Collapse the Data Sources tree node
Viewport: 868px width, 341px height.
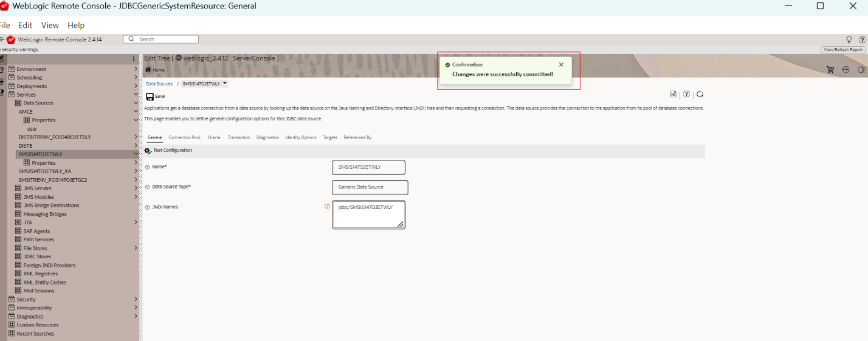point(136,103)
